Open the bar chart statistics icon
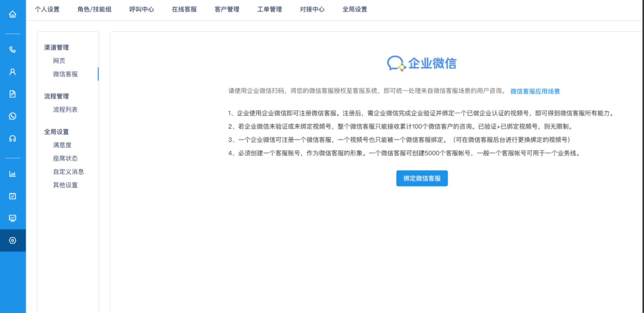The height and width of the screenshot is (313, 644). pos(12,174)
